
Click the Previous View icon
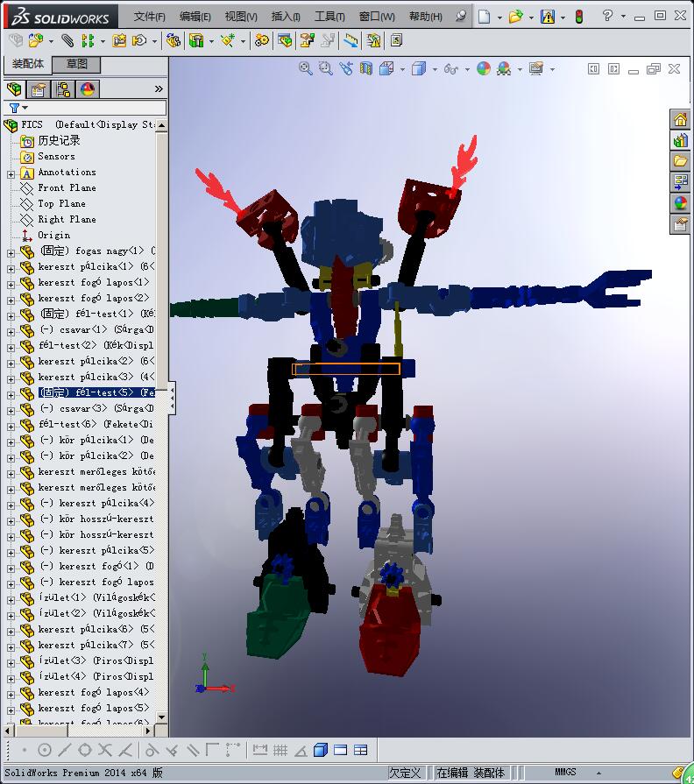click(346, 68)
